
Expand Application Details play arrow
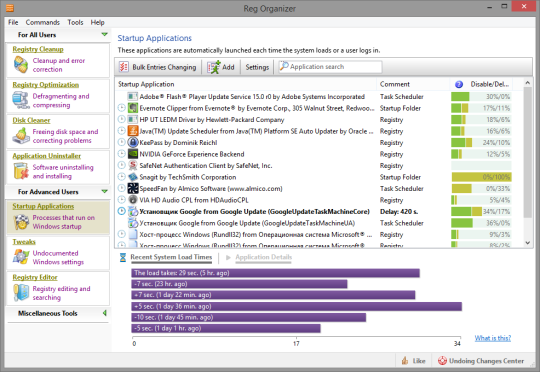tap(228, 257)
